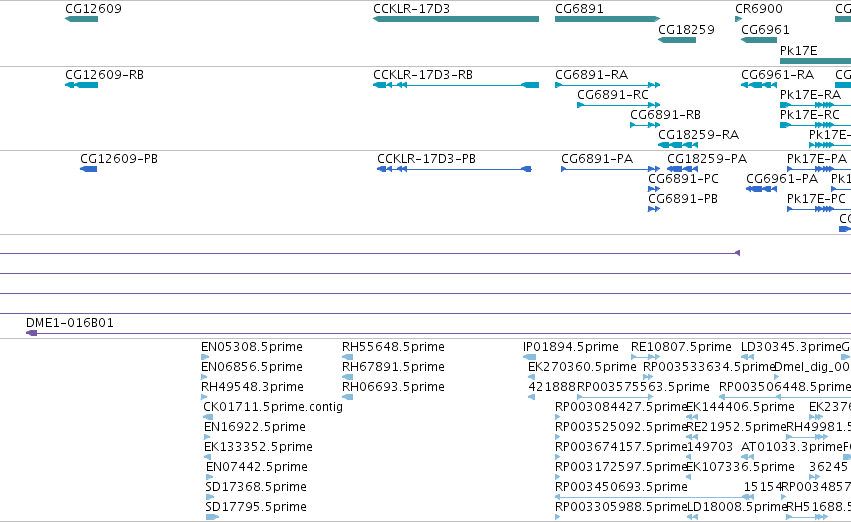Viewport: 851px width, 522px height.
Task: Select the DME1-016B01 clone arrow
Action: pos(31,333)
